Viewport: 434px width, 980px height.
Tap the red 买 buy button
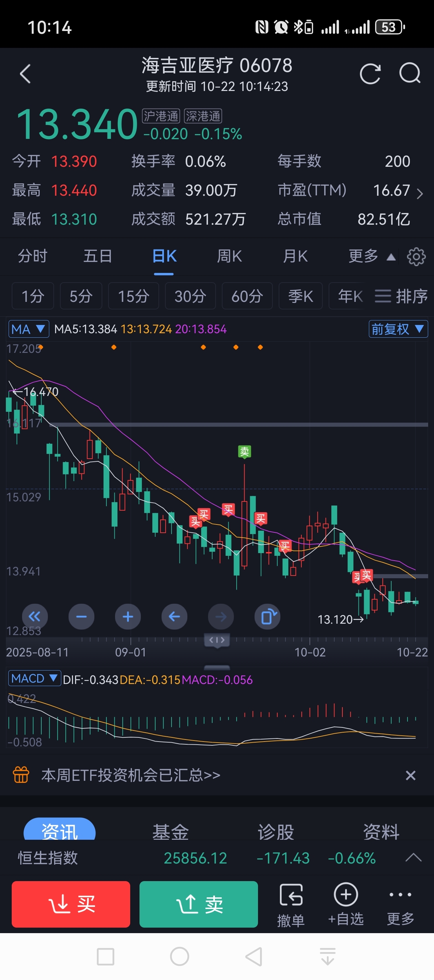point(71,904)
